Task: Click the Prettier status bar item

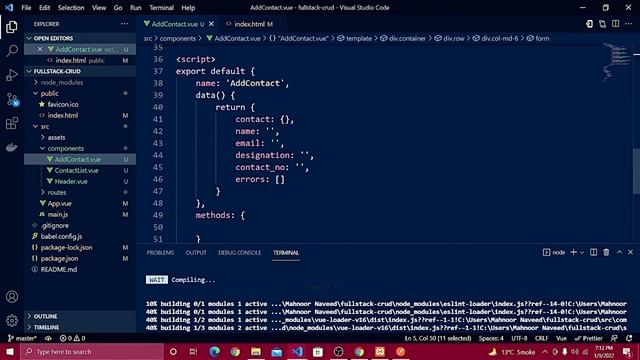Action: (588, 338)
